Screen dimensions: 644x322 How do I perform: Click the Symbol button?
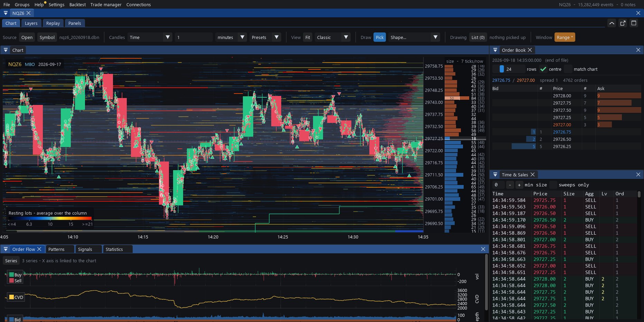coord(47,37)
